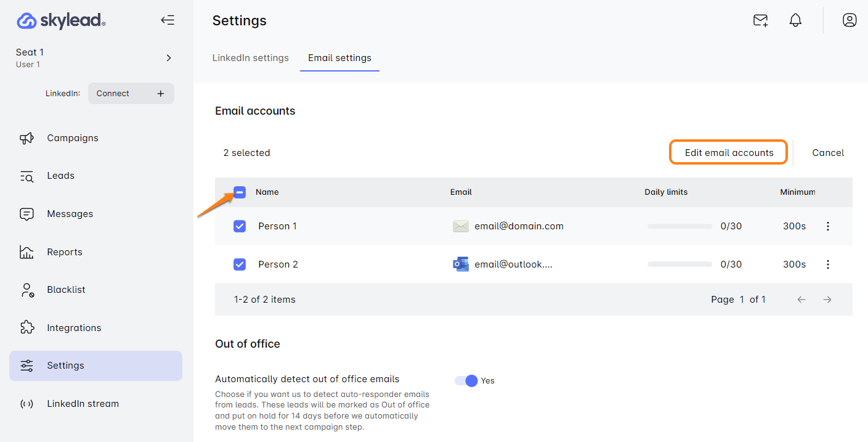
Task: Open the notifications bell
Action: tap(795, 20)
